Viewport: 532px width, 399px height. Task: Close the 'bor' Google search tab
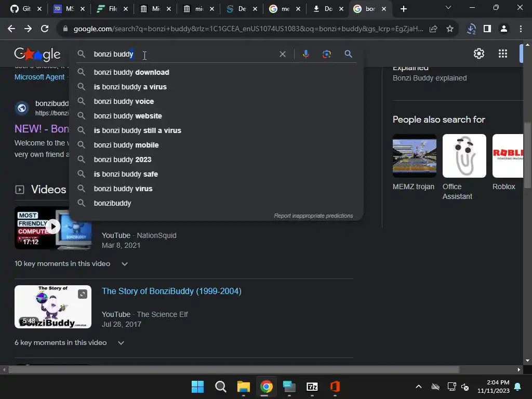tap(384, 9)
